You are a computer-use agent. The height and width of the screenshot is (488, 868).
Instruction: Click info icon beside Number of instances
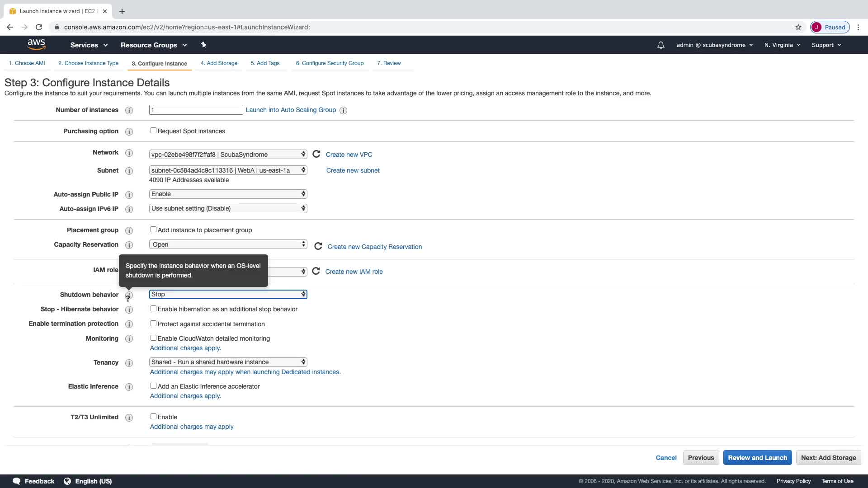coord(129,110)
